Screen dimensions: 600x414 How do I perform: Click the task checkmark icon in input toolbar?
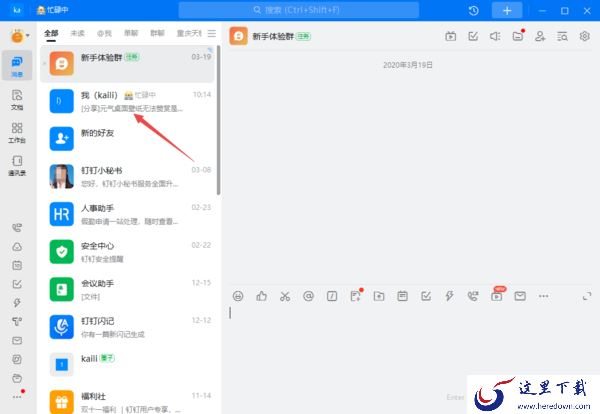tap(426, 296)
